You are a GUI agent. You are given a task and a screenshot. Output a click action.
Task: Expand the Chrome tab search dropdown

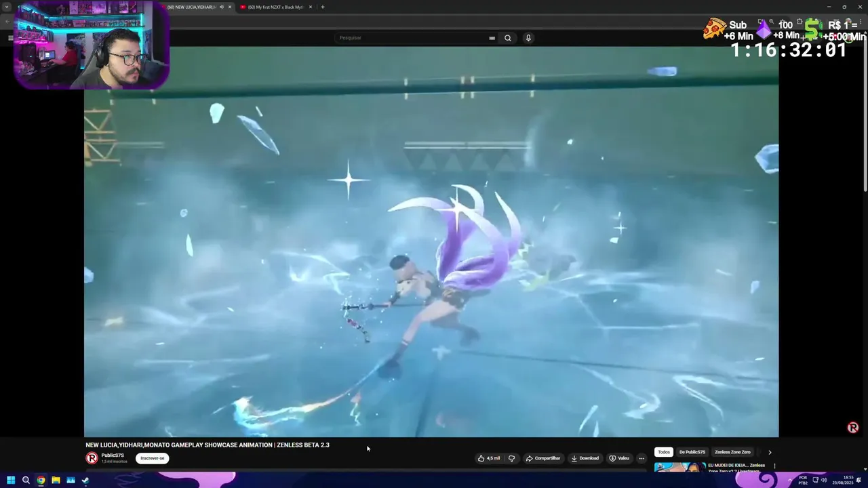[7, 7]
